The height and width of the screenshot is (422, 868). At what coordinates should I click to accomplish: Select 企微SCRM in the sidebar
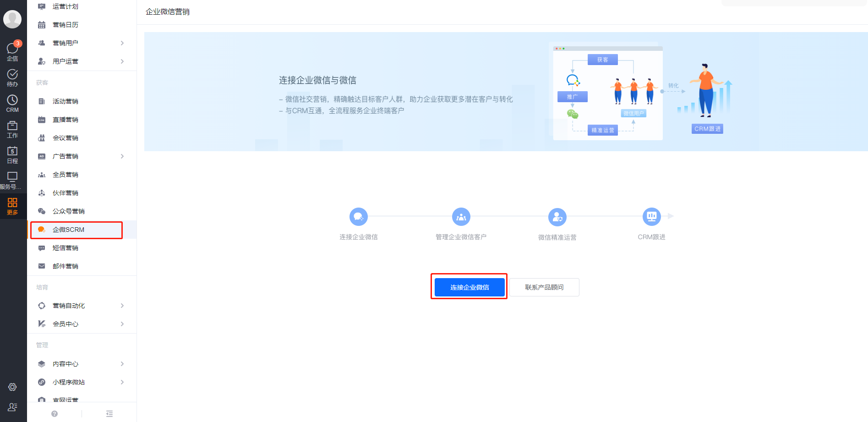(82, 230)
